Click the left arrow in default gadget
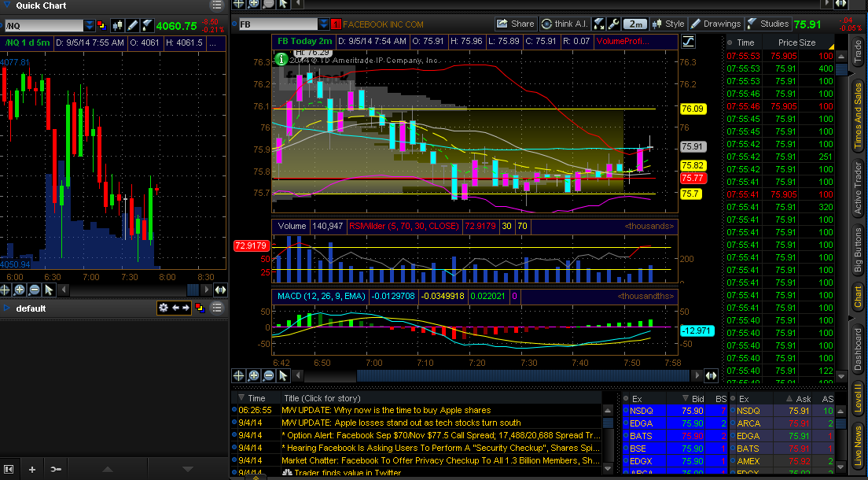868x480 pixels. click(175, 308)
